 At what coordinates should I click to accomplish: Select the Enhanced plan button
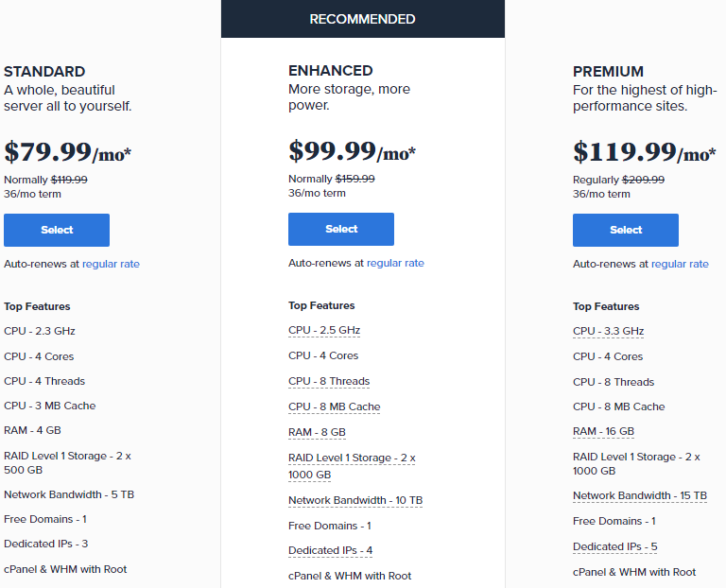point(341,229)
